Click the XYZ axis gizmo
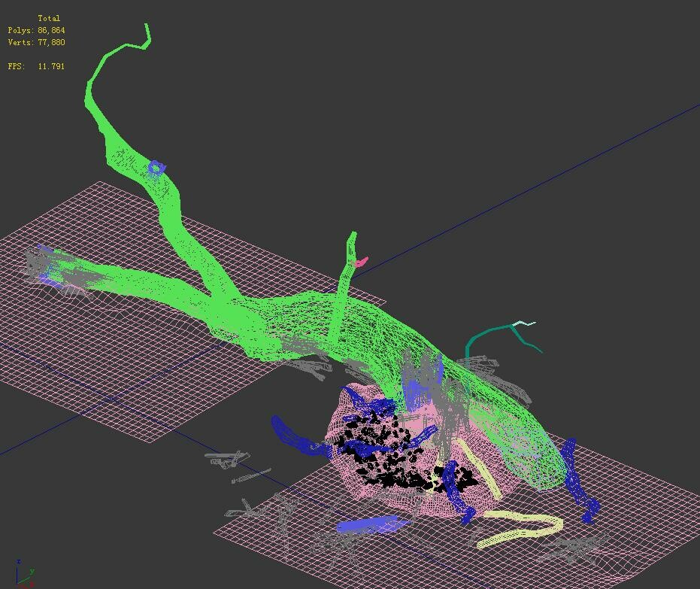This screenshot has width=700, height=589. tap(25, 573)
